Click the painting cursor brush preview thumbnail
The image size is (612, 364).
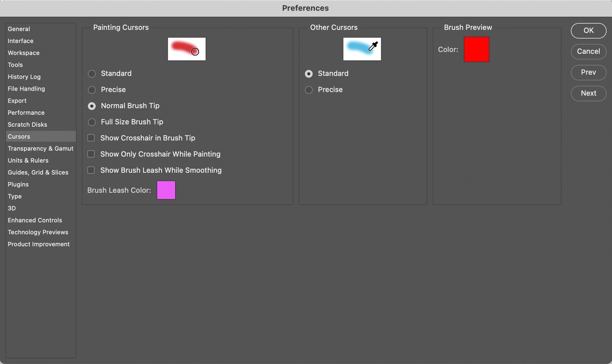(x=186, y=49)
